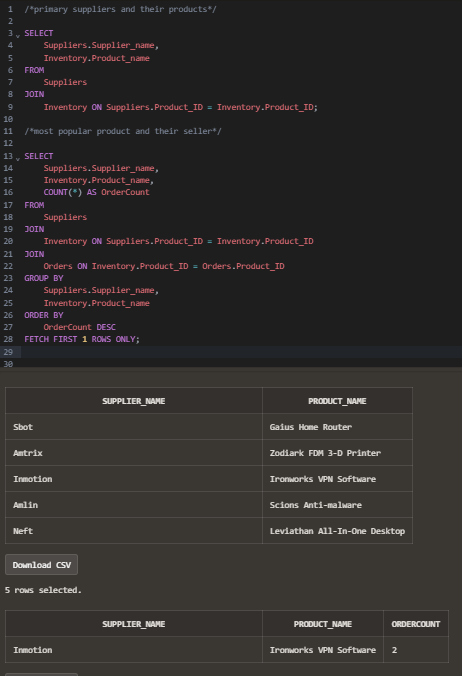Click the ORDERCOUNT column header
This screenshot has height=676, width=462.
[415, 624]
